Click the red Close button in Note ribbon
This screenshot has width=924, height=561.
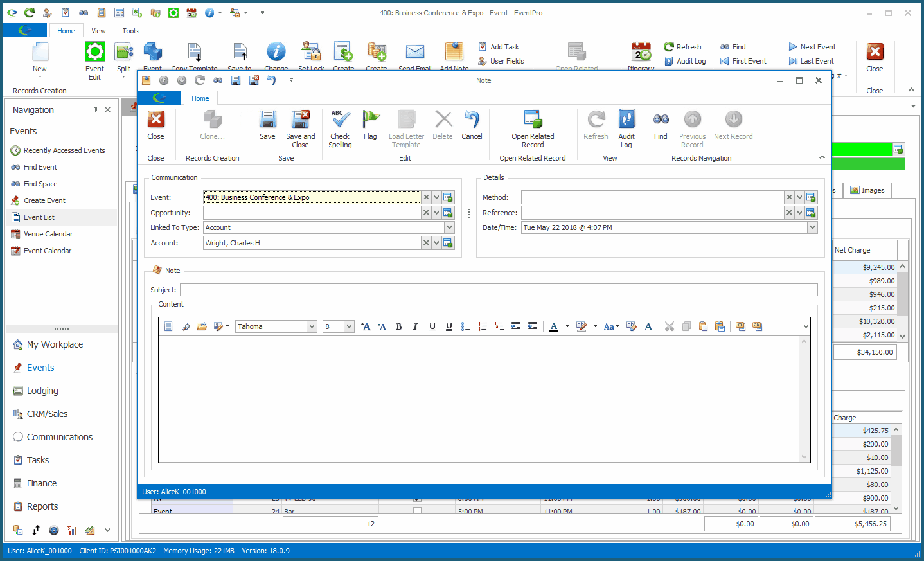(x=155, y=125)
